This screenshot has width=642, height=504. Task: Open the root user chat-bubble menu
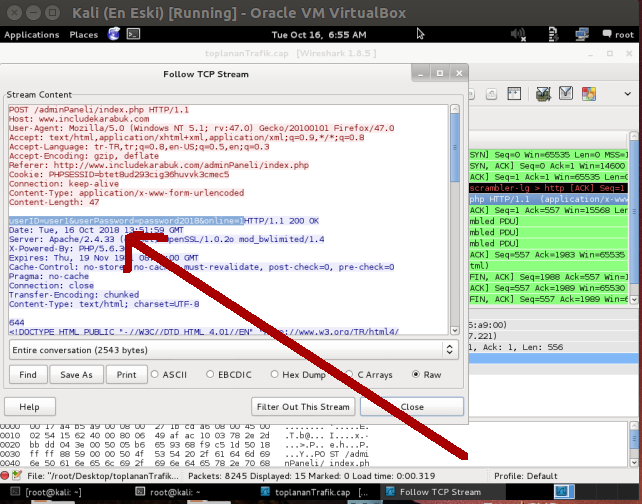click(618, 35)
